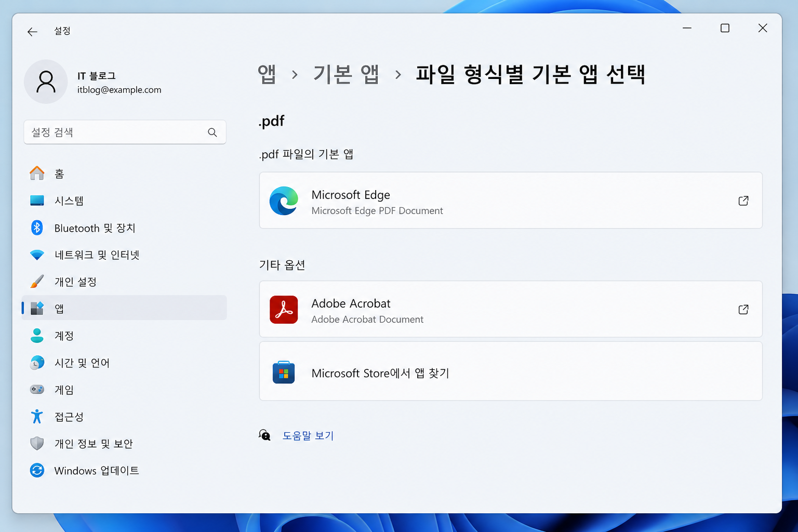Select the 앱 icon in sidebar
Image resolution: width=798 pixels, height=532 pixels.
click(37, 308)
